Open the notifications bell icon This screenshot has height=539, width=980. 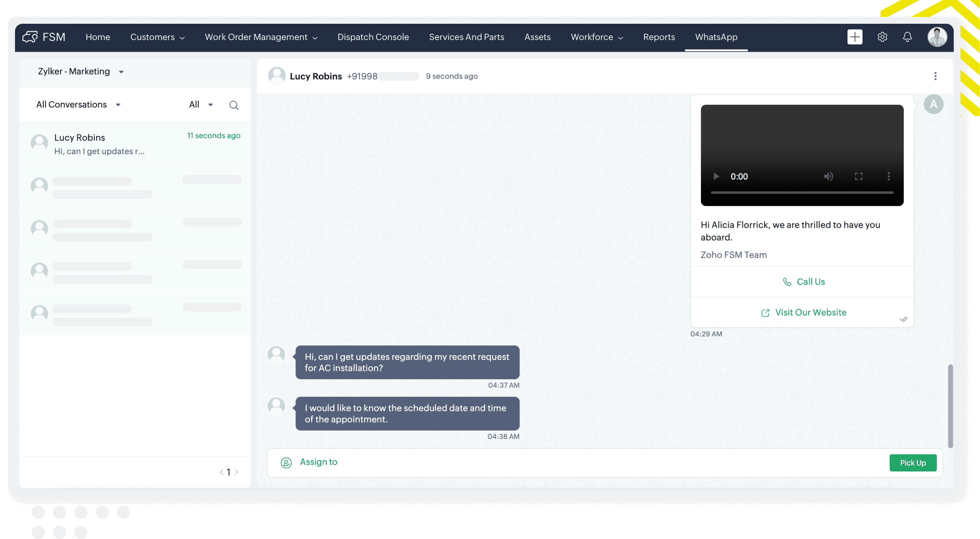(907, 37)
